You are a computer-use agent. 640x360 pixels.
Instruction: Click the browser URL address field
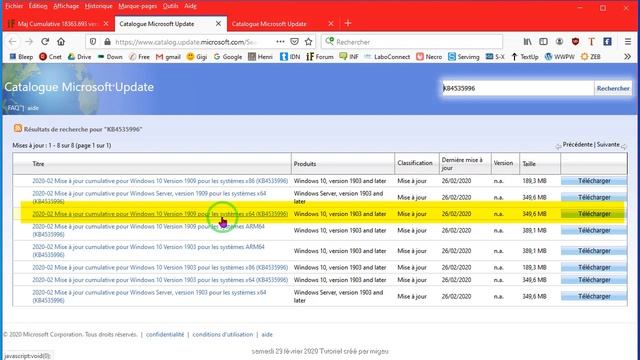[x=186, y=42]
